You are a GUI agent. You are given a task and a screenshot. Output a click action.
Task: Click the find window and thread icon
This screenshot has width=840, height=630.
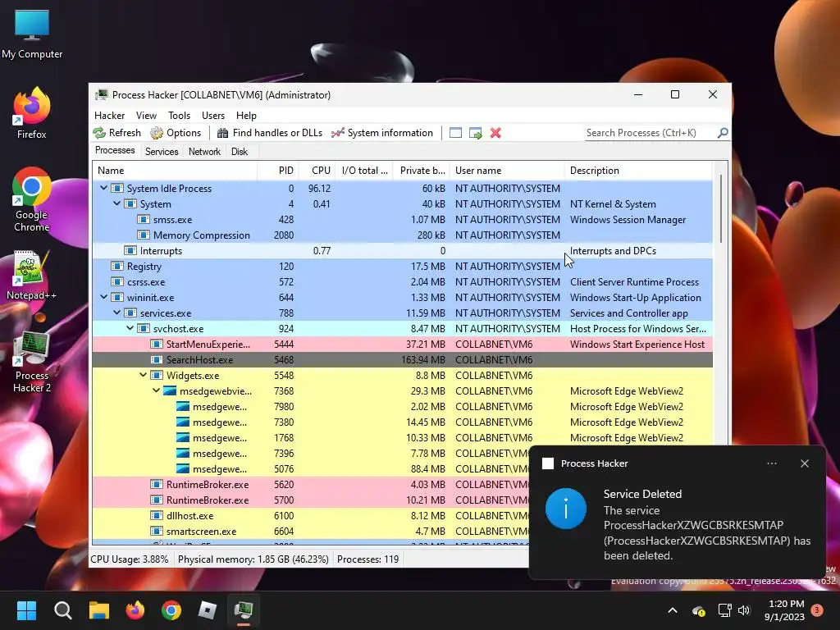(x=475, y=133)
